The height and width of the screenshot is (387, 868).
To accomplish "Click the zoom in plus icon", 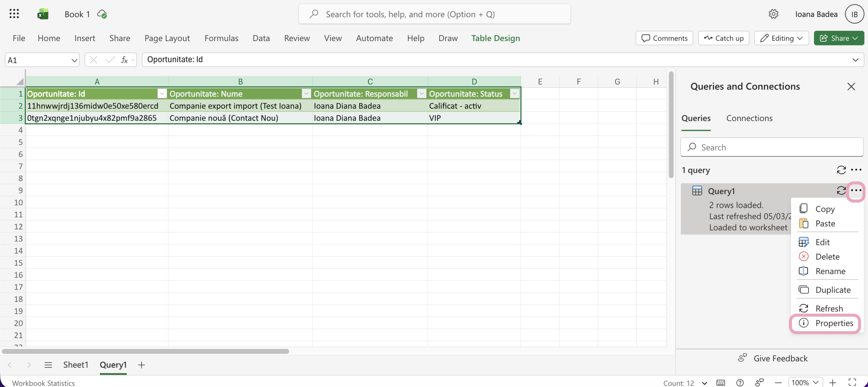I will pos(833,383).
